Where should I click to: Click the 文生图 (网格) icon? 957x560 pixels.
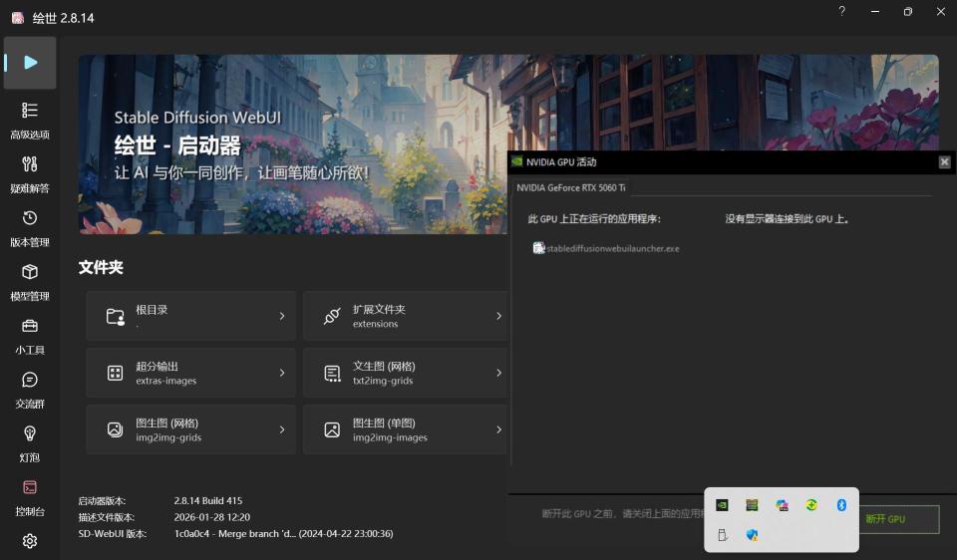(332, 373)
